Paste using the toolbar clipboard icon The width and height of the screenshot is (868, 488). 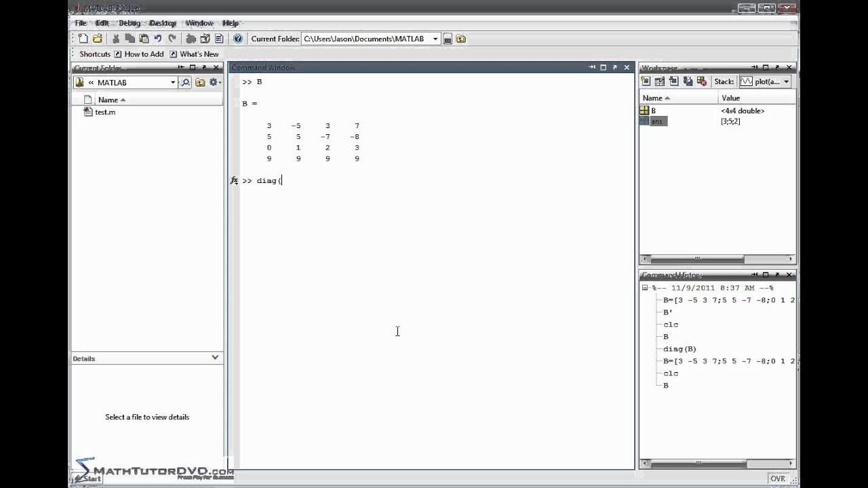144,39
